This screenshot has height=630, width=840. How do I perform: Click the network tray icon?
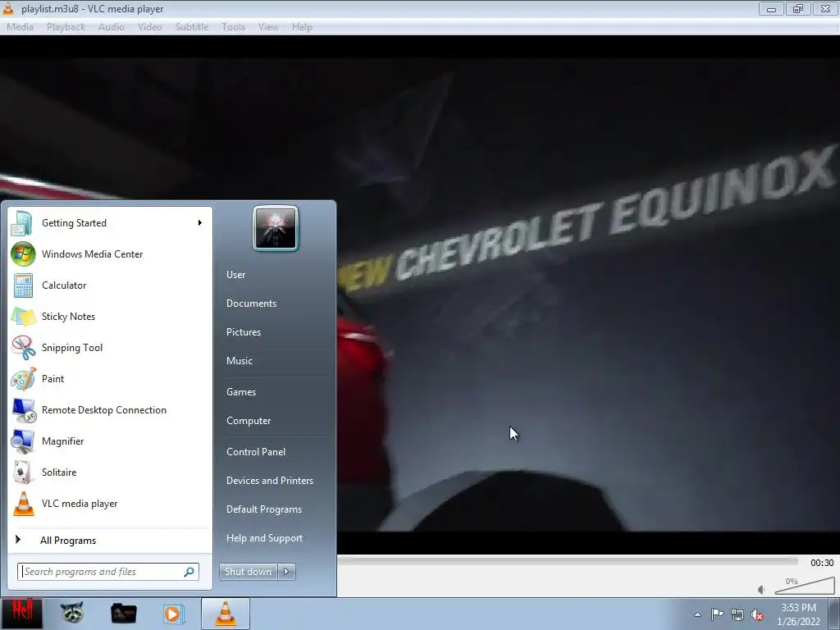(x=737, y=614)
